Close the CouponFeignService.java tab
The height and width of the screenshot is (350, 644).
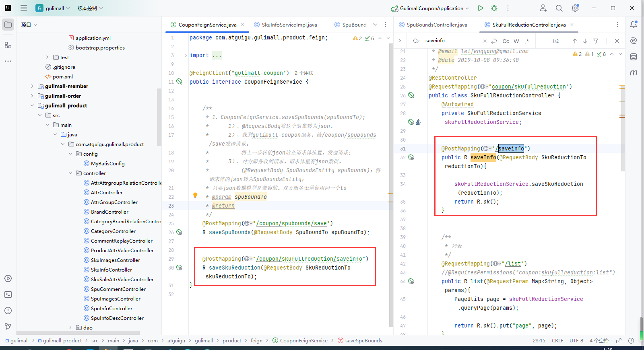click(243, 25)
